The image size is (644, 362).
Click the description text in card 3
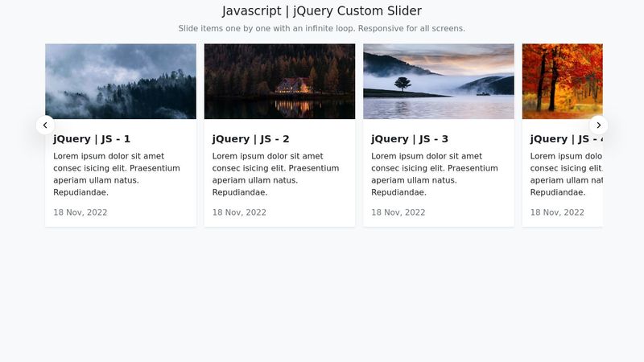click(x=435, y=174)
